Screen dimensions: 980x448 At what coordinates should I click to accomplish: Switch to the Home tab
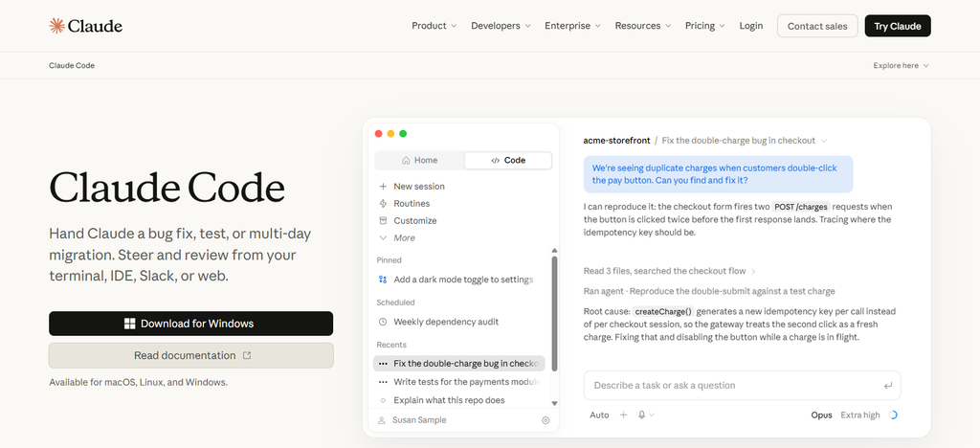tap(419, 161)
